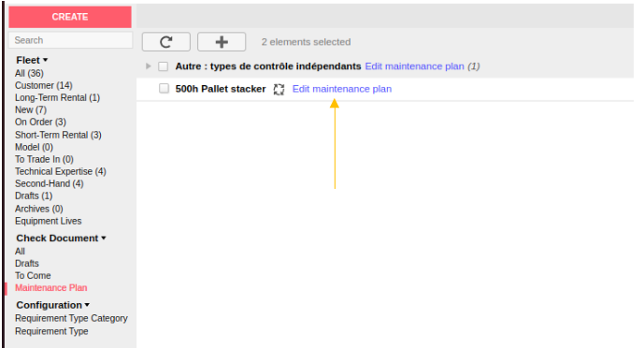Tick the checkbox for Autre : types de contrôle
Viewport: 644px width, 348px height.
(x=163, y=66)
